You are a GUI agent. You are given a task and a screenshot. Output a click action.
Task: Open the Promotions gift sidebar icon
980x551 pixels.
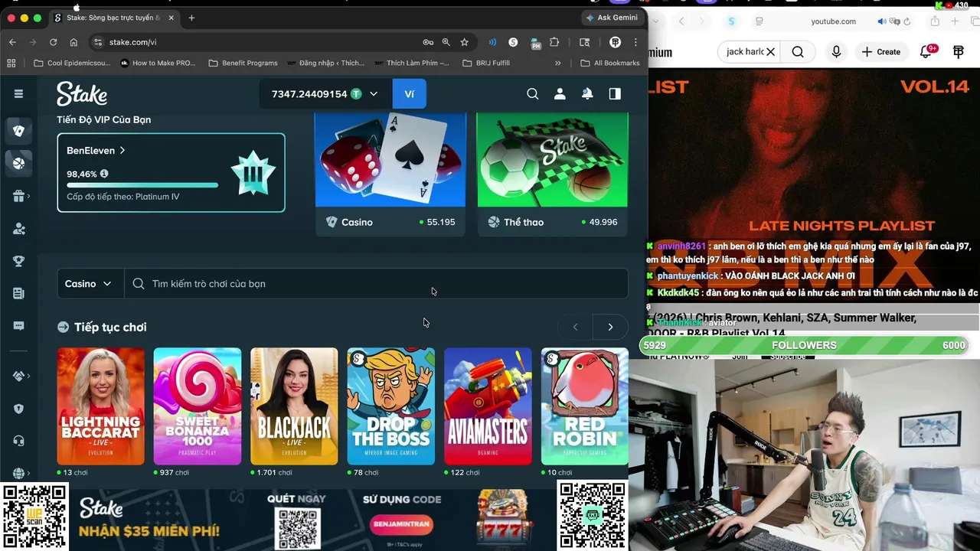(x=19, y=197)
